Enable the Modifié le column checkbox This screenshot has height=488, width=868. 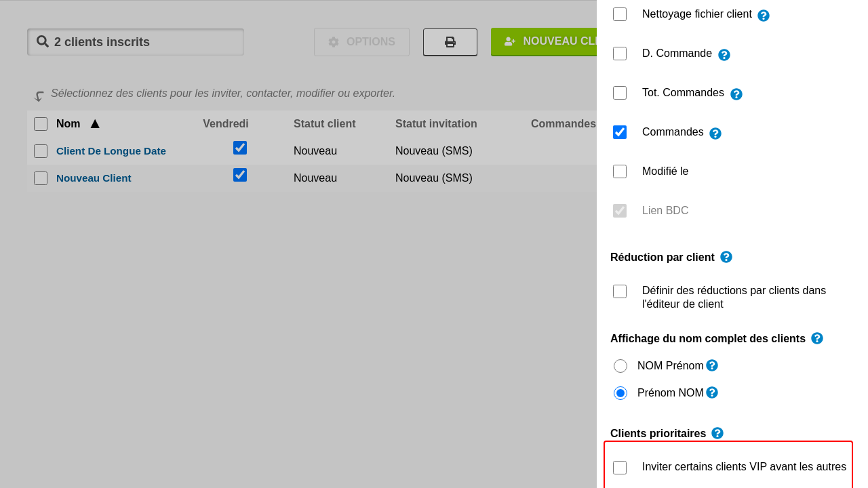tap(620, 171)
